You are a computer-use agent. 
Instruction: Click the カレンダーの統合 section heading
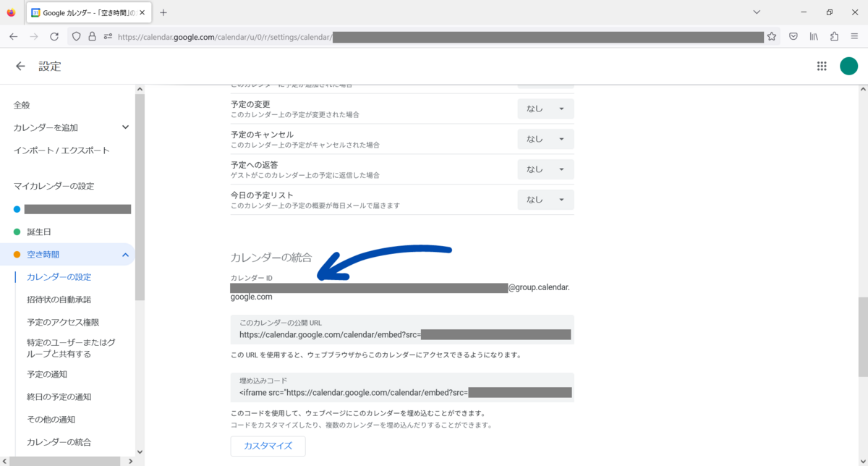tap(271, 258)
